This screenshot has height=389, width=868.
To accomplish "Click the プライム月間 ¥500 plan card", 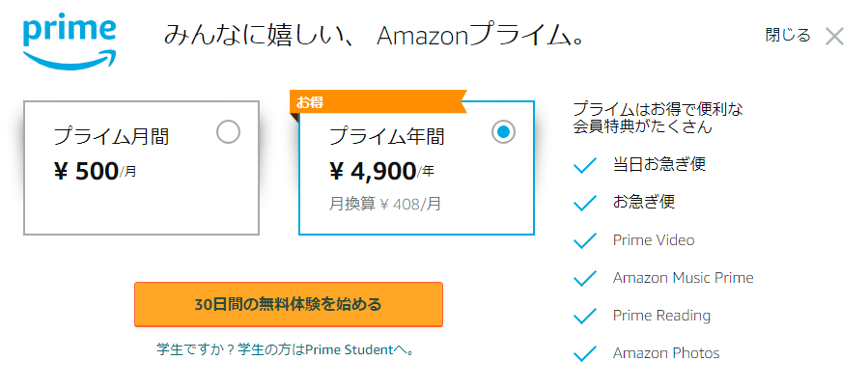I will 141,168.
